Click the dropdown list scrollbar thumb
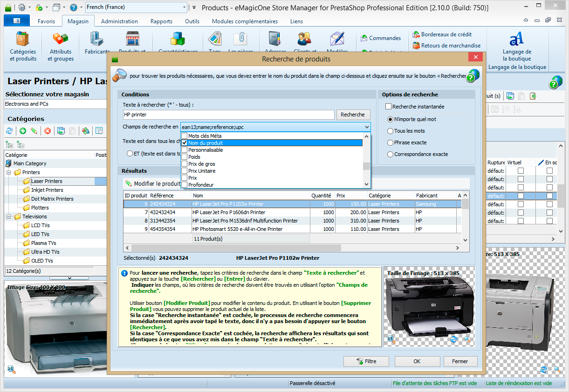 [x=366, y=166]
